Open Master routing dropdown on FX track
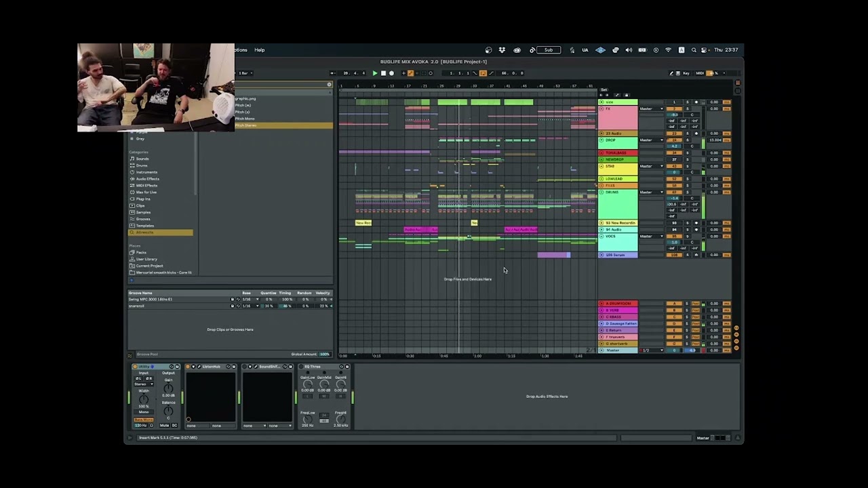 [x=651, y=108]
